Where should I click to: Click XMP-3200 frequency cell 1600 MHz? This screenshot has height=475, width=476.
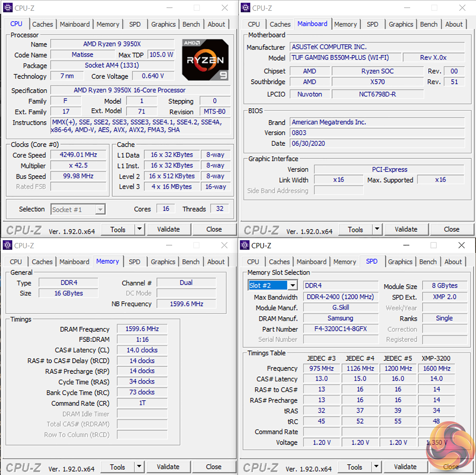pyautogui.click(x=437, y=368)
